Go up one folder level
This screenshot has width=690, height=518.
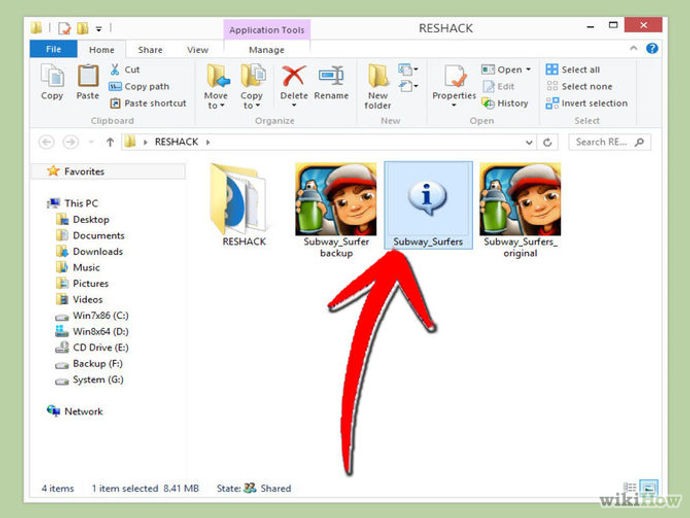(110, 142)
